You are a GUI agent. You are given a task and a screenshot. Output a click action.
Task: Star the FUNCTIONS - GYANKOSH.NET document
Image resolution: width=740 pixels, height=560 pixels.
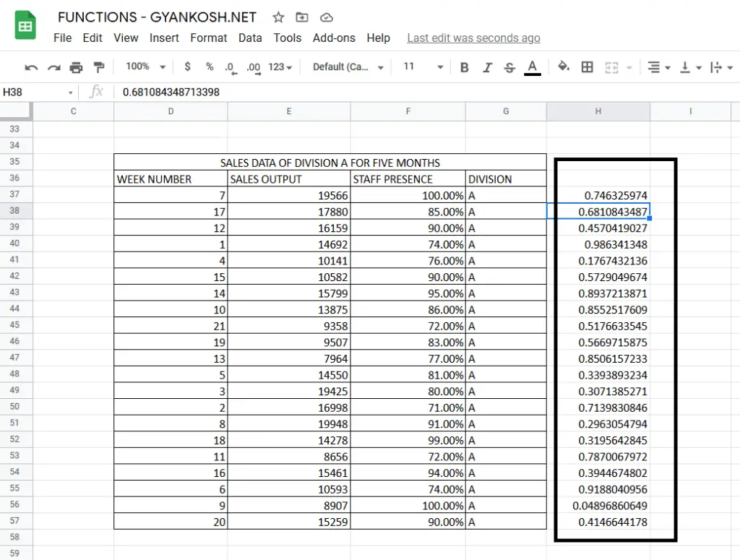click(x=278, y=17)
